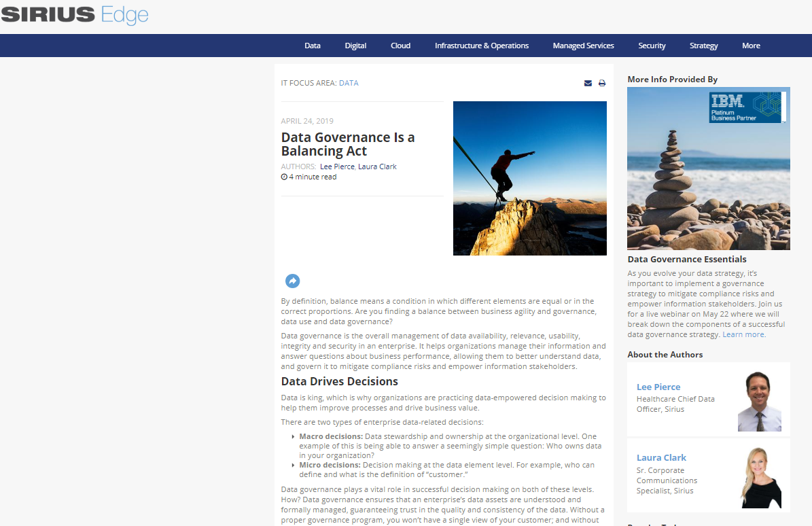The height and width of the screenshot is (526, 812).
Task: Open the Digital menu item
Action: pyautogui.click(x=355, y=46)
